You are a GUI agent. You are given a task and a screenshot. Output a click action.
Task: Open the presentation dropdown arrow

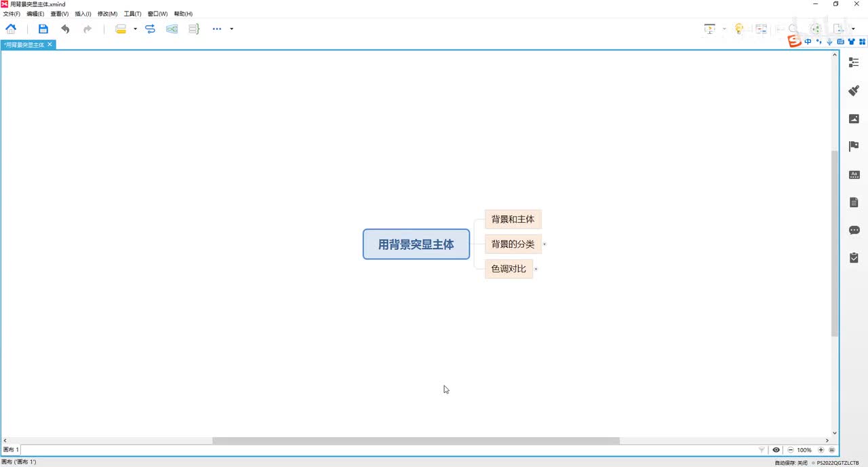click(724, 29)
